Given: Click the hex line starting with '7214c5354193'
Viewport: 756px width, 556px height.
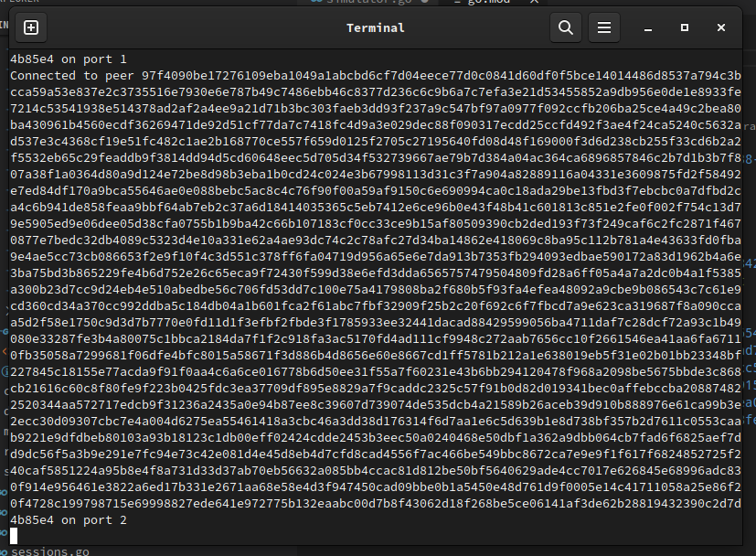Looking at the screenshot, I should click(376, 109).
